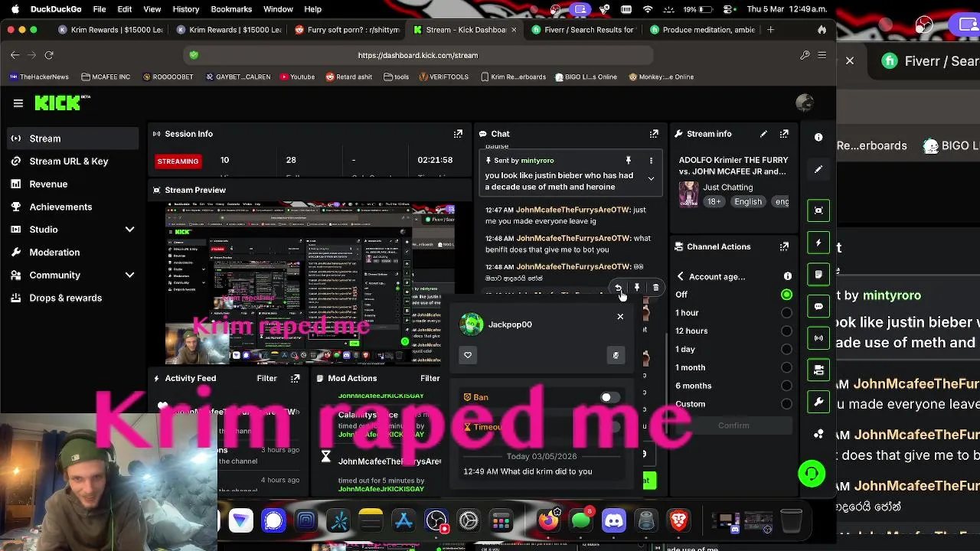Select the Custom account age option
This screenshot has height=551, width=980.
(786, 404)
